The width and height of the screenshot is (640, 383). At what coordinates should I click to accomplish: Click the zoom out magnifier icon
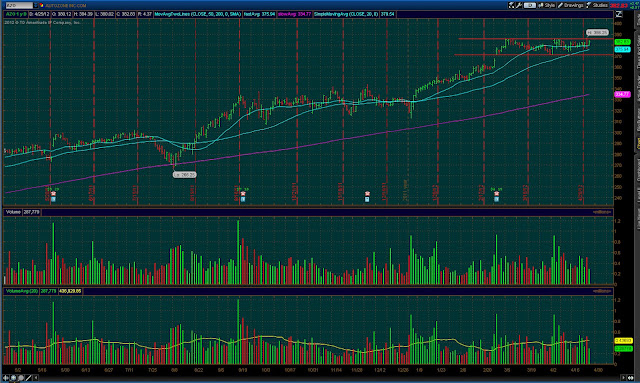(x=21, y=378)
